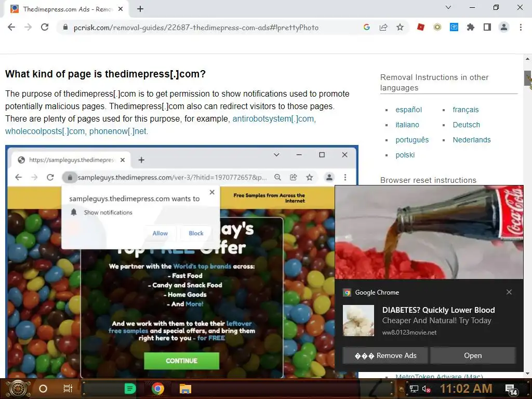Click the green CONTINUE button
532x399 pixels.
click(x=181, y=361)
